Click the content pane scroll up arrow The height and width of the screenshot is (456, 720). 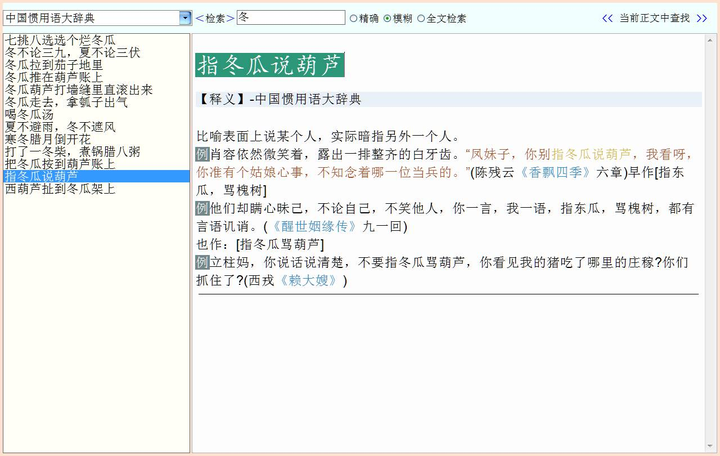pos(710,40)
